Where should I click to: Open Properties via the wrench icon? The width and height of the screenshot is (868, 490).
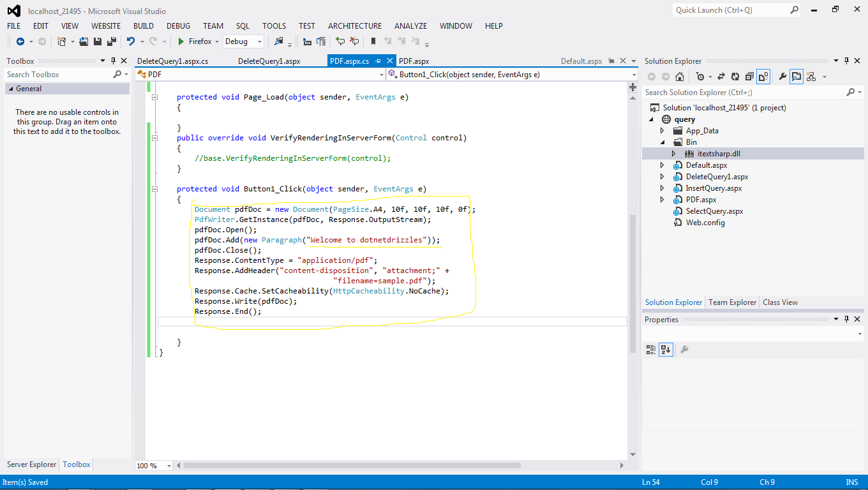pyautogui.click(x=783, y=75)
